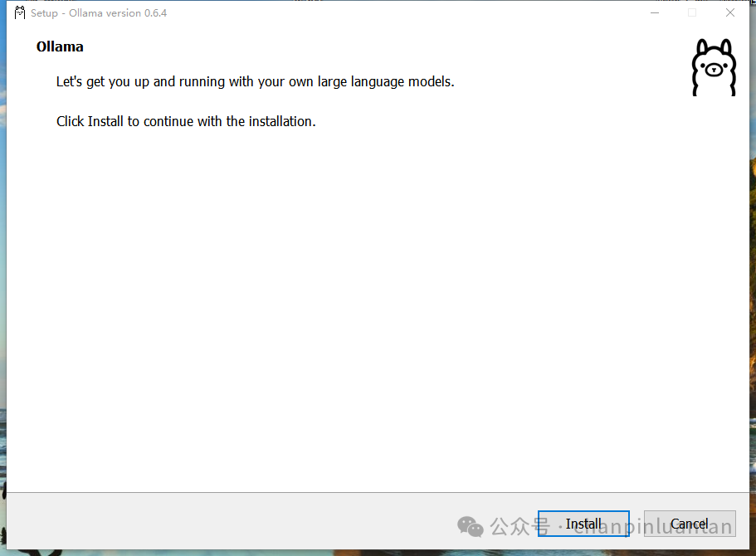Click 'Click Install to continue' instruction text
Viewport: 756px width, 556px height.
(186, 121)
